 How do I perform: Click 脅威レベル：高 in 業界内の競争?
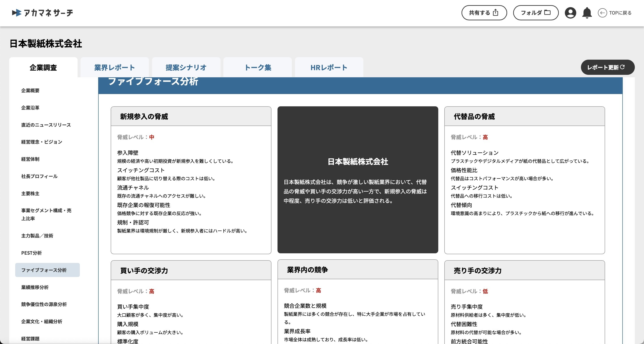[303, 290]
